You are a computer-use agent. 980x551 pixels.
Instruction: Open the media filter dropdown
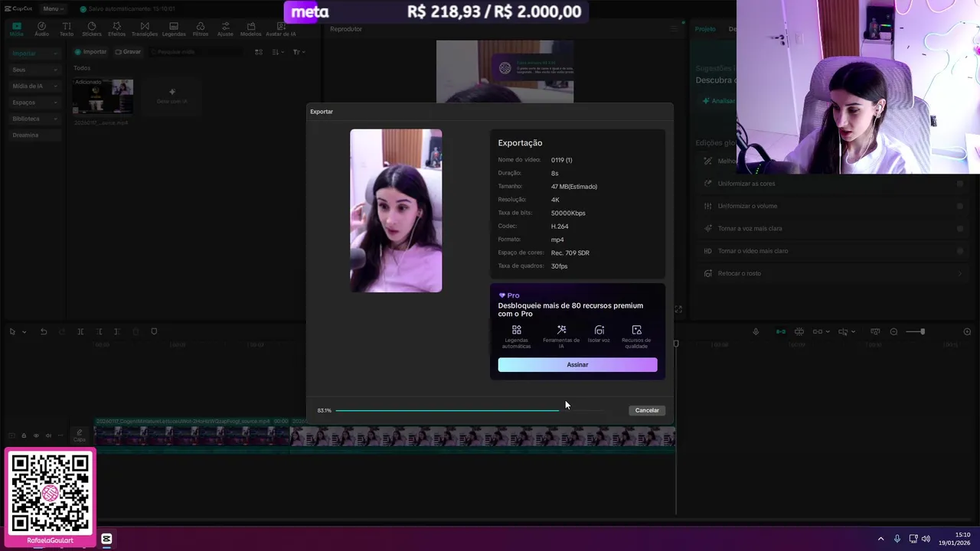(299, 52)
